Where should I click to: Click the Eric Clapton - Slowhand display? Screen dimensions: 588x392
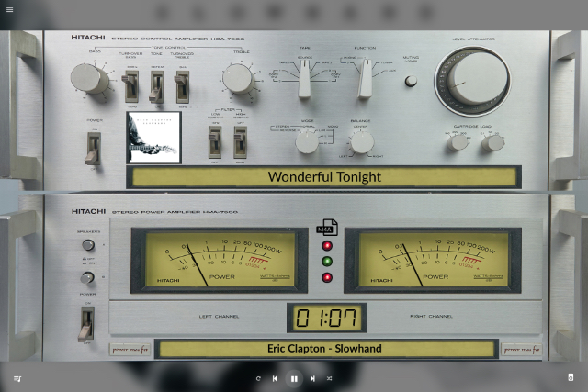pyautogui.click(x=324, y=349)
